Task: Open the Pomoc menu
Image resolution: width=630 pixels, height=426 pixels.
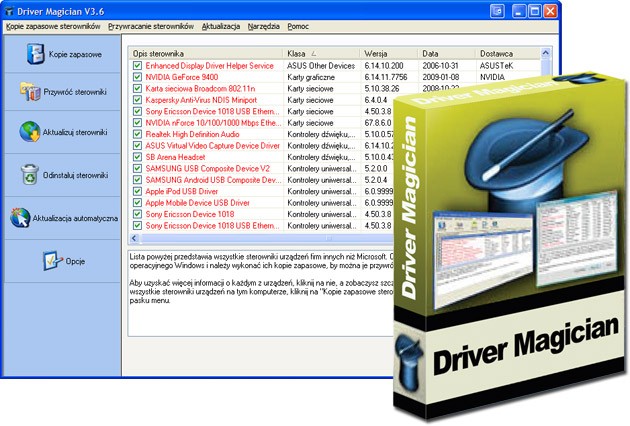Action: point(298,27)
